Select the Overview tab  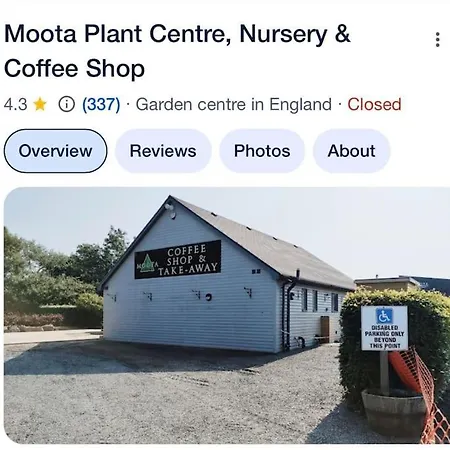coord(55,151)
